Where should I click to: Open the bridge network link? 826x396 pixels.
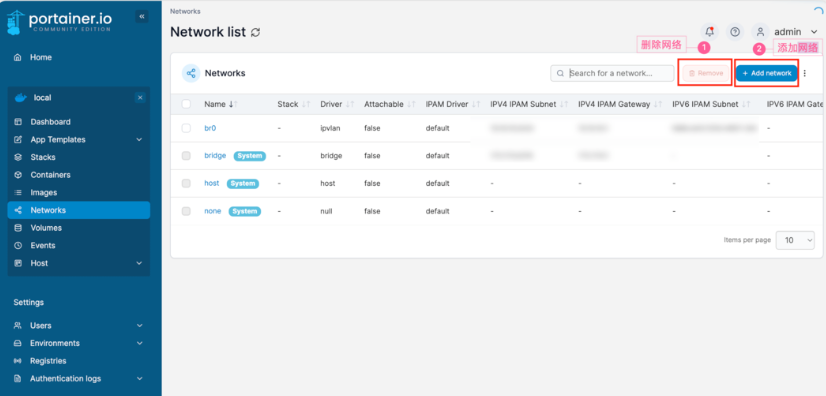click(215, 156)
